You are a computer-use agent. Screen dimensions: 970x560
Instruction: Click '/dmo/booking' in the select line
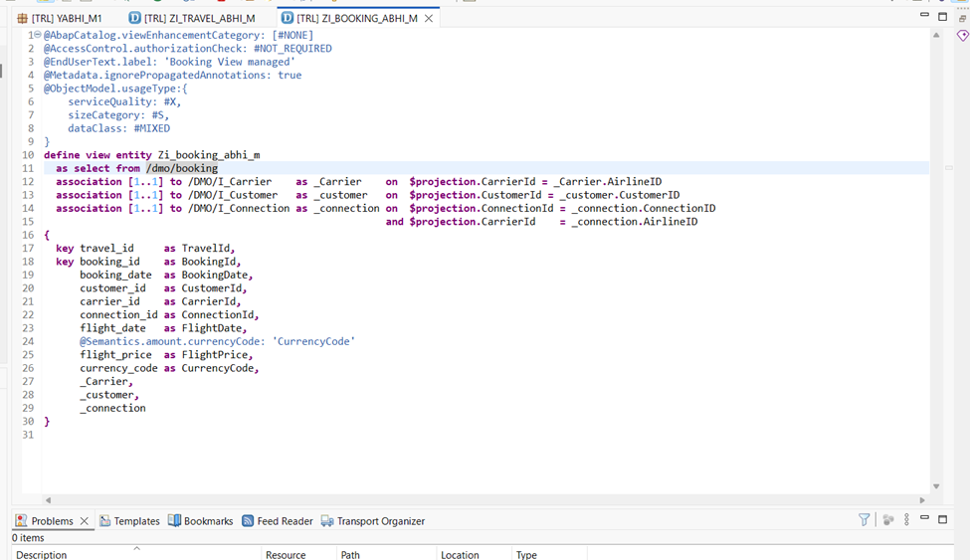pyautogui.click(x=182, y=168)
